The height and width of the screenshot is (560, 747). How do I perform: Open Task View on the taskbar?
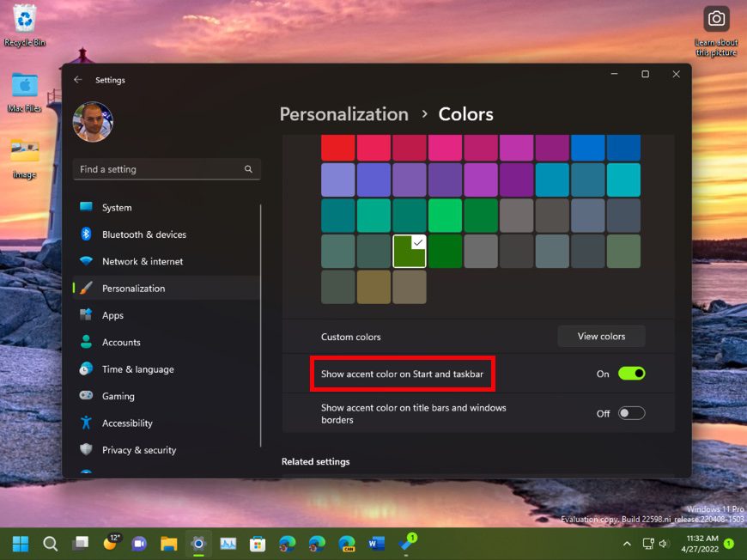coord(80,544)
